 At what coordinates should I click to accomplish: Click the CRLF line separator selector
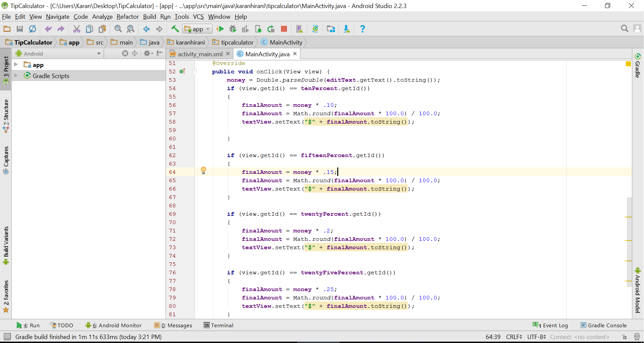(x=514, y=337)
